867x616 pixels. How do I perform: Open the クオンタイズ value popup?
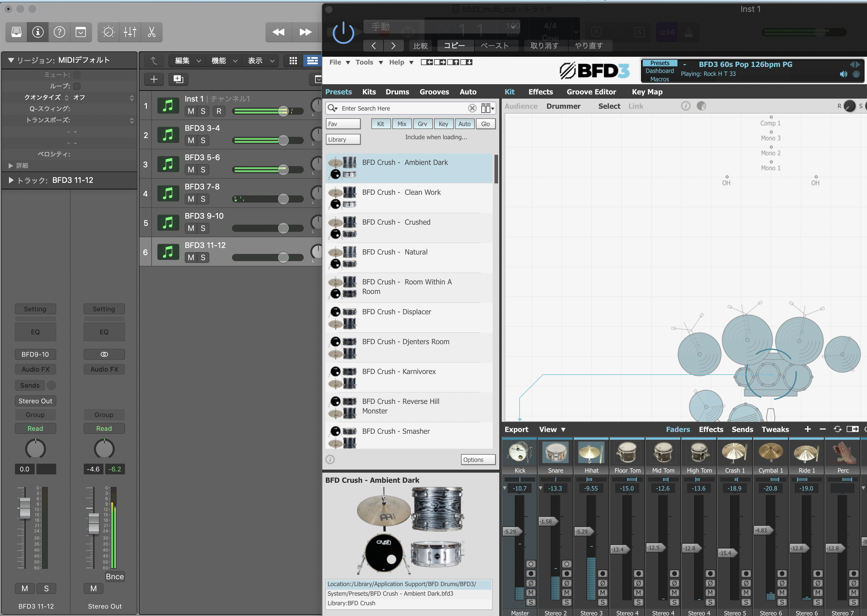pos(103,98)
